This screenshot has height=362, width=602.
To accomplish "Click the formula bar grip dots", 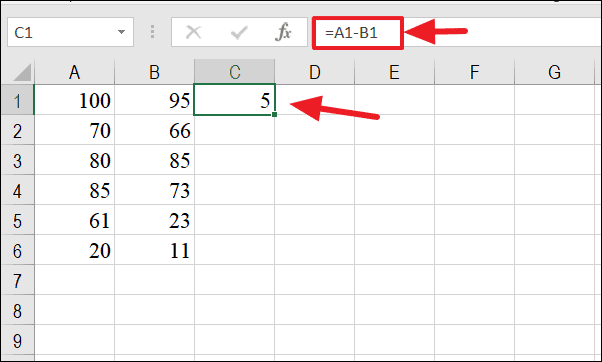I will point(152,32).
